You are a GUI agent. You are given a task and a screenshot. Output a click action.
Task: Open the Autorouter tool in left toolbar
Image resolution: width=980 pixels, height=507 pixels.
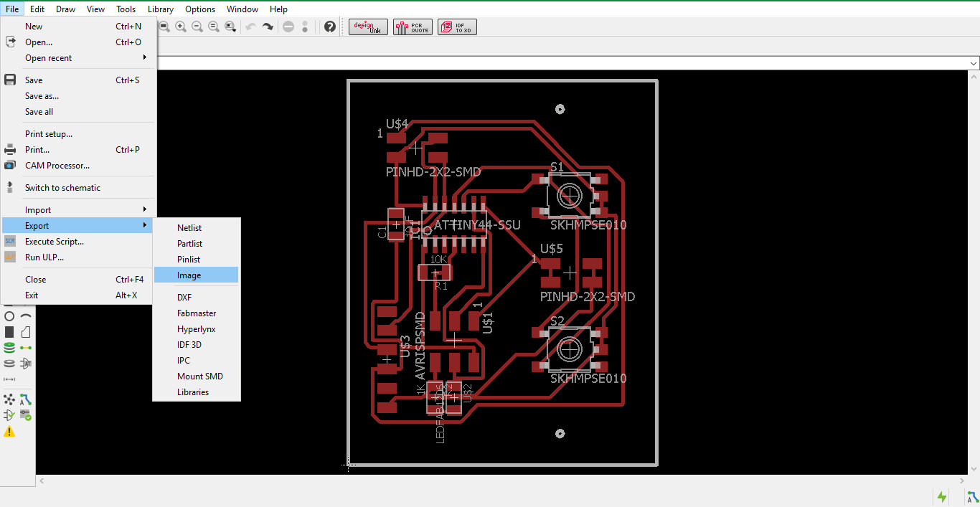(26, 399)
